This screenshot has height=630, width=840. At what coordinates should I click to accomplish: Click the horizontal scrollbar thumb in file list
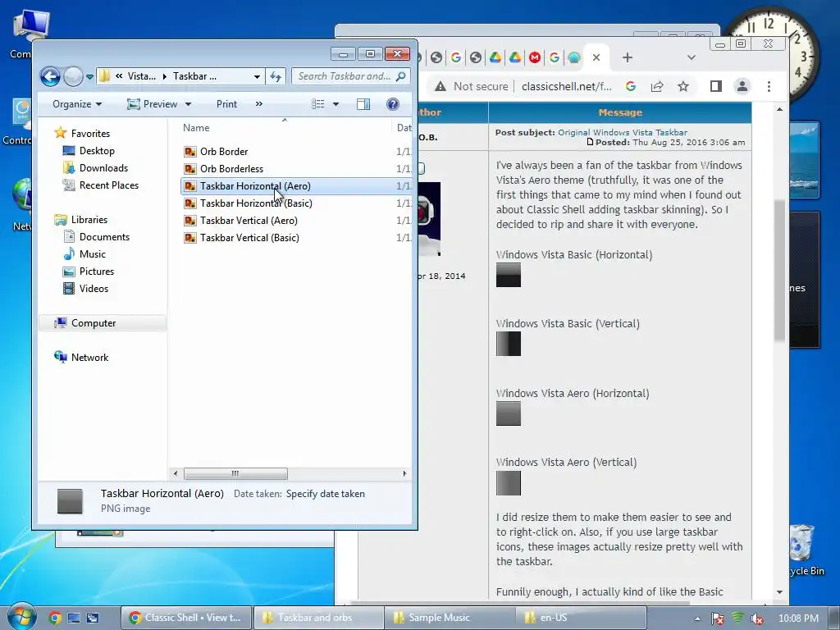pos(235,473)
